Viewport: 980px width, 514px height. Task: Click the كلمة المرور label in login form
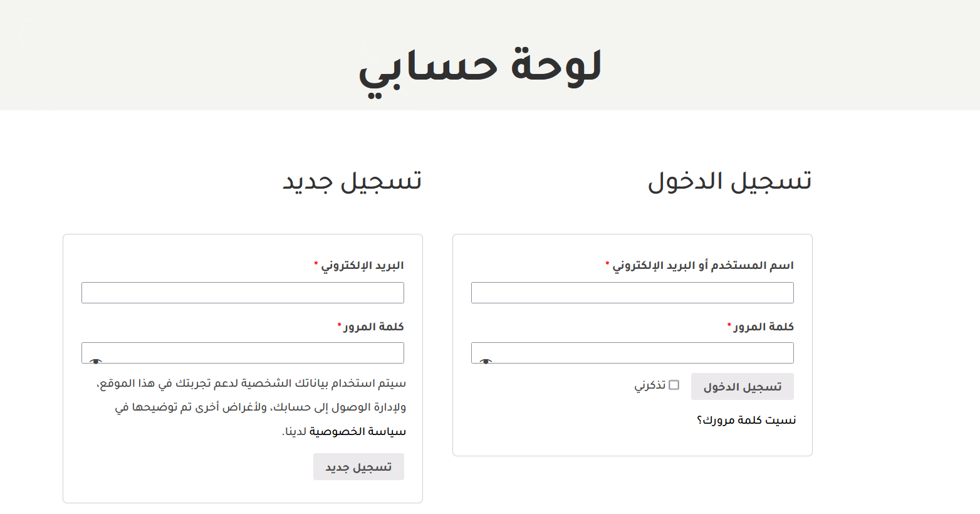[x=764, y=327]
